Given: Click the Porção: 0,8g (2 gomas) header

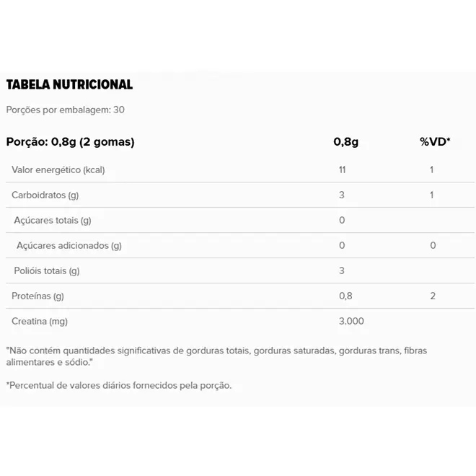Looking at the screenshot, I should click(71, 142).
